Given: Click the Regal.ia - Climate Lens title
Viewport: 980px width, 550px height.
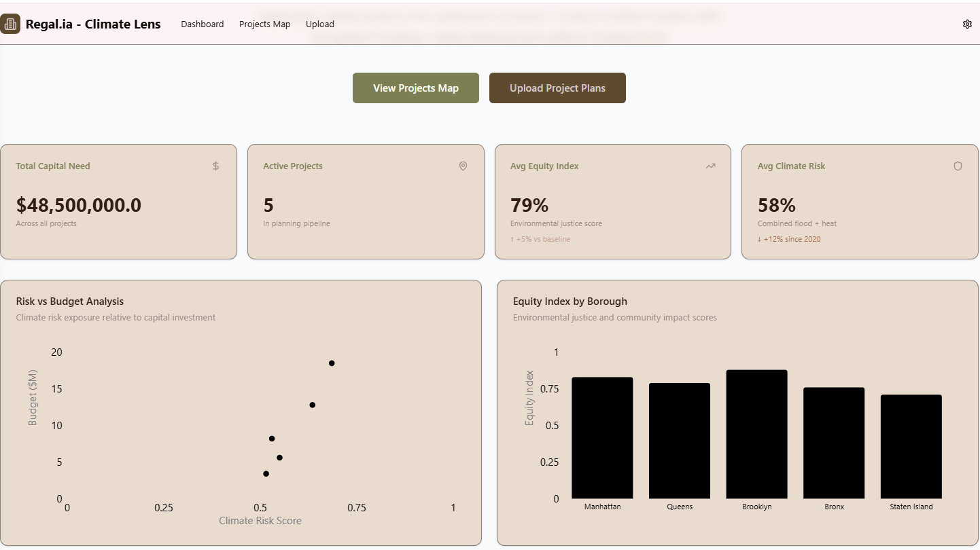Looking at the screenshot, I should 93,24.
